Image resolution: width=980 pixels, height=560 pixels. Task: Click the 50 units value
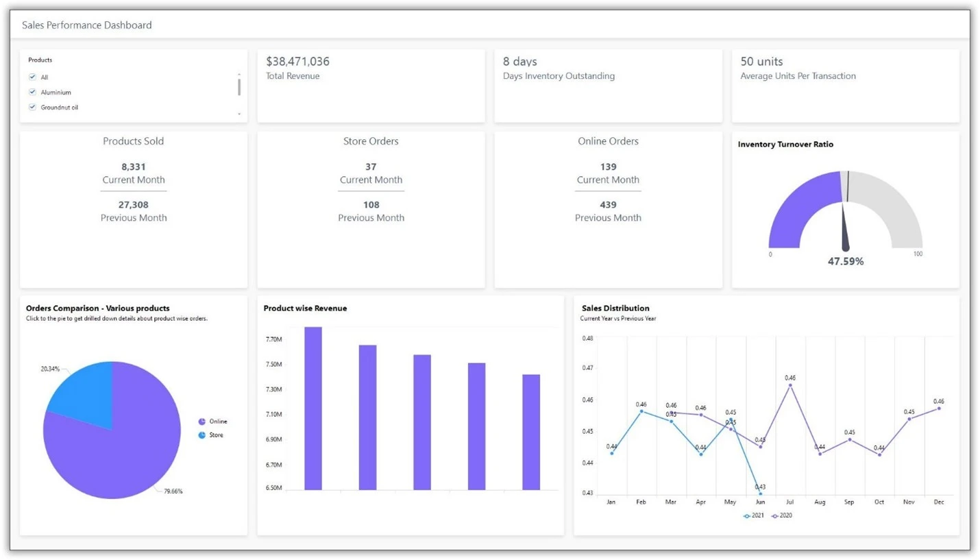[x=761, y=62]
